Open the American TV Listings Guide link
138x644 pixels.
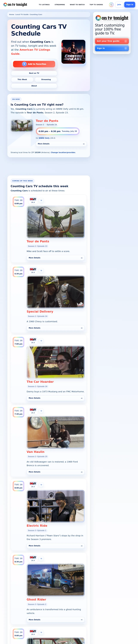click(x=31, y=52)
